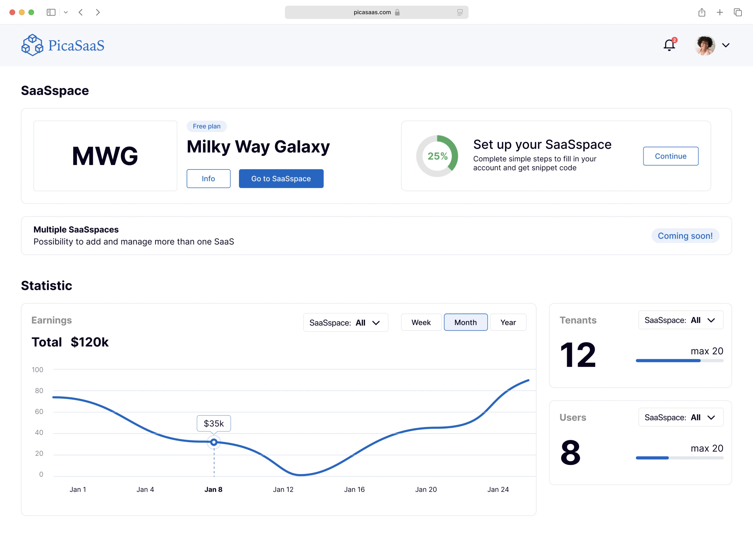Go back with browser back arrow
The width and height of the screenshot is (753, 560).
[81, 13]
